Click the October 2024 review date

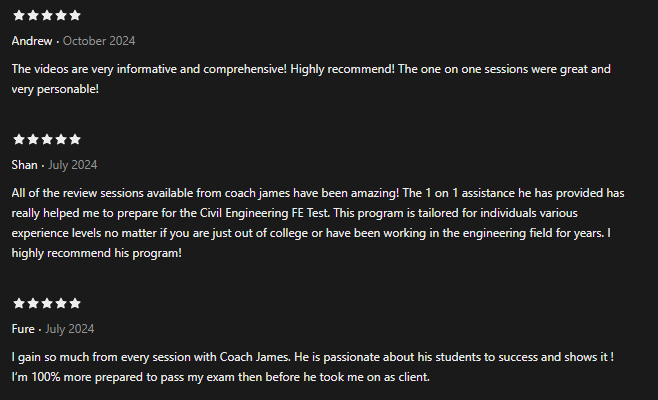[99, 41]
